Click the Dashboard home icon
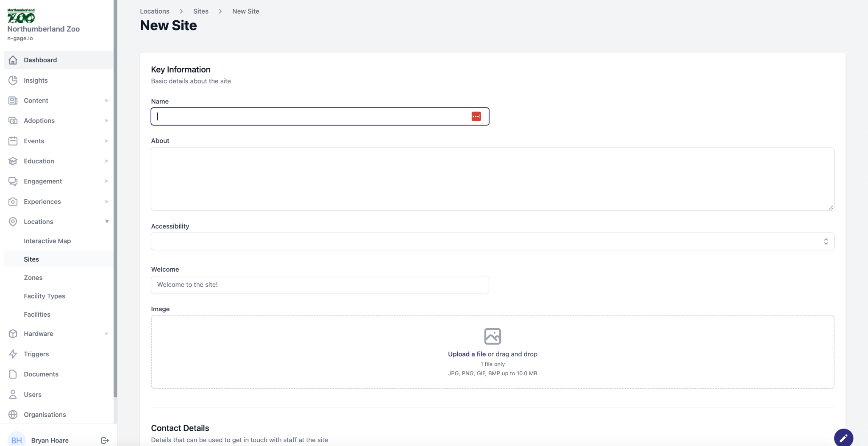 [x=13, y=60]
